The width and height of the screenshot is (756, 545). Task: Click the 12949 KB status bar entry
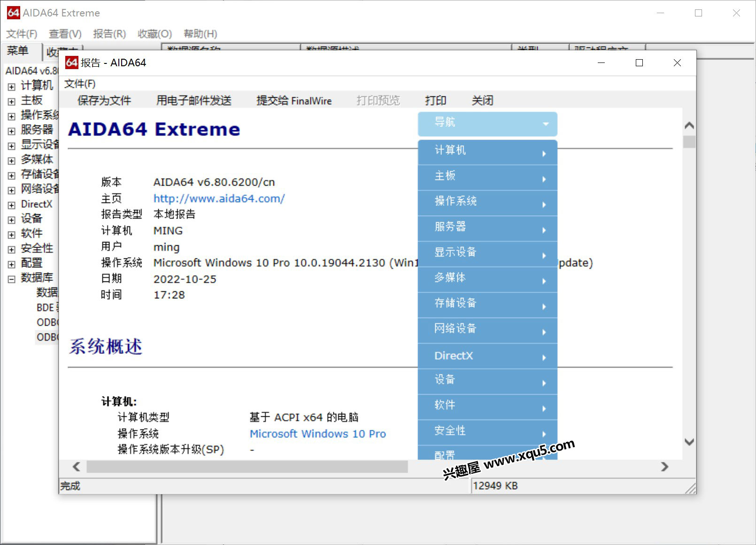point(495,486)
